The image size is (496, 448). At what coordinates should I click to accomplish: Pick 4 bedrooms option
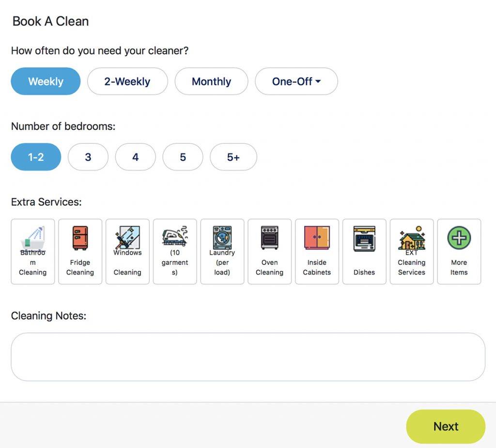point(135,157)
